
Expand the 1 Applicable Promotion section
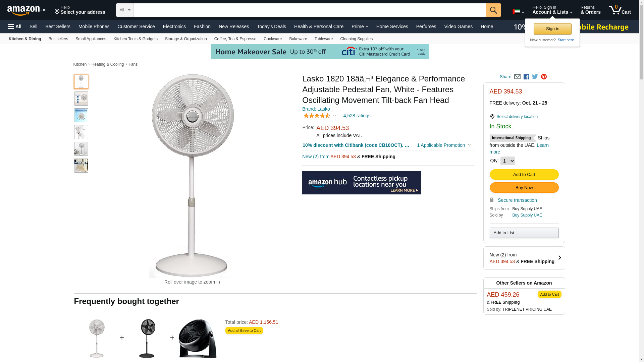click(x=444, y=145)
